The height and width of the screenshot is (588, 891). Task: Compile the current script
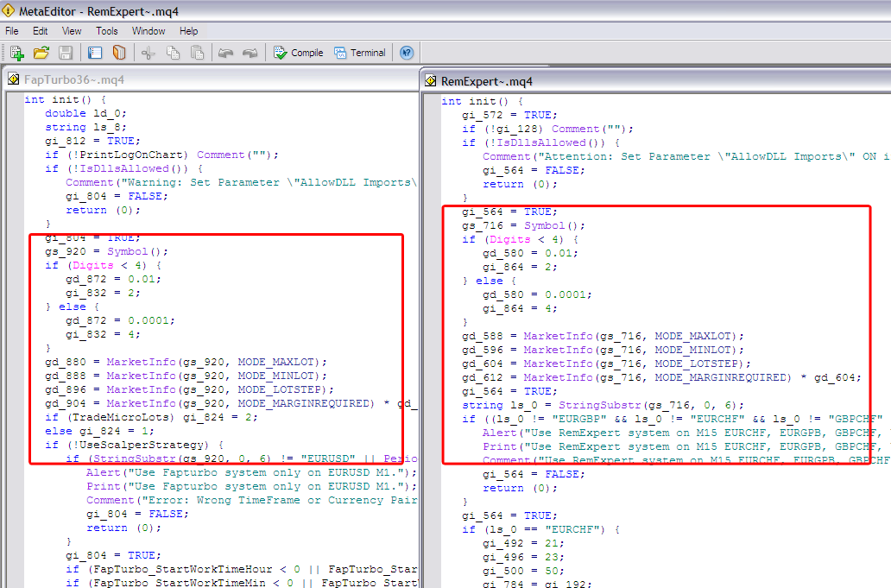click(298, 53)
